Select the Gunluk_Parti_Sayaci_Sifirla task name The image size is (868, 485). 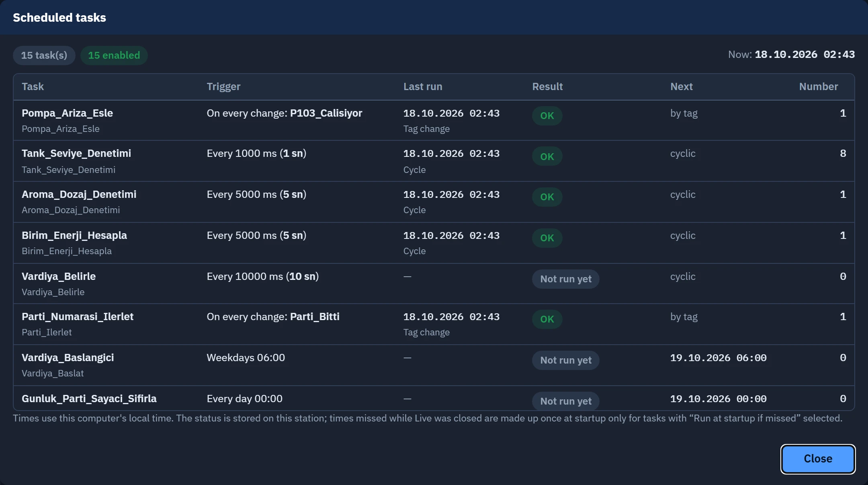pos(89,399)
